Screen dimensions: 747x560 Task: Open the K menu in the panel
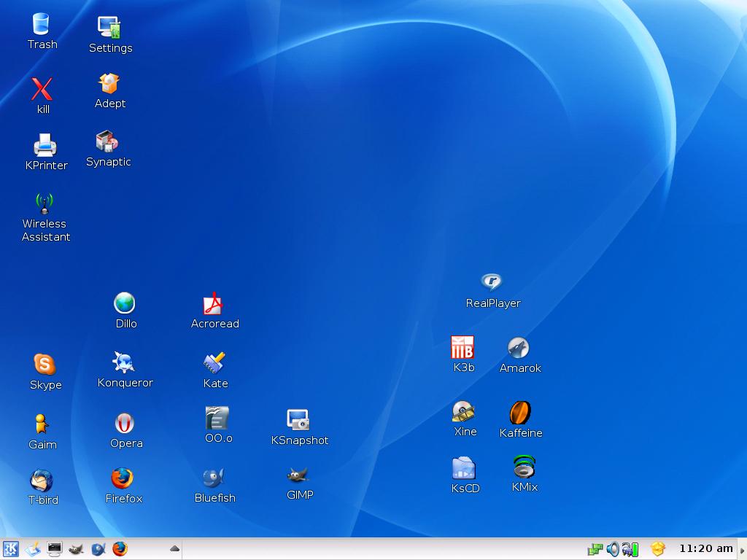[x=10, y=549]
